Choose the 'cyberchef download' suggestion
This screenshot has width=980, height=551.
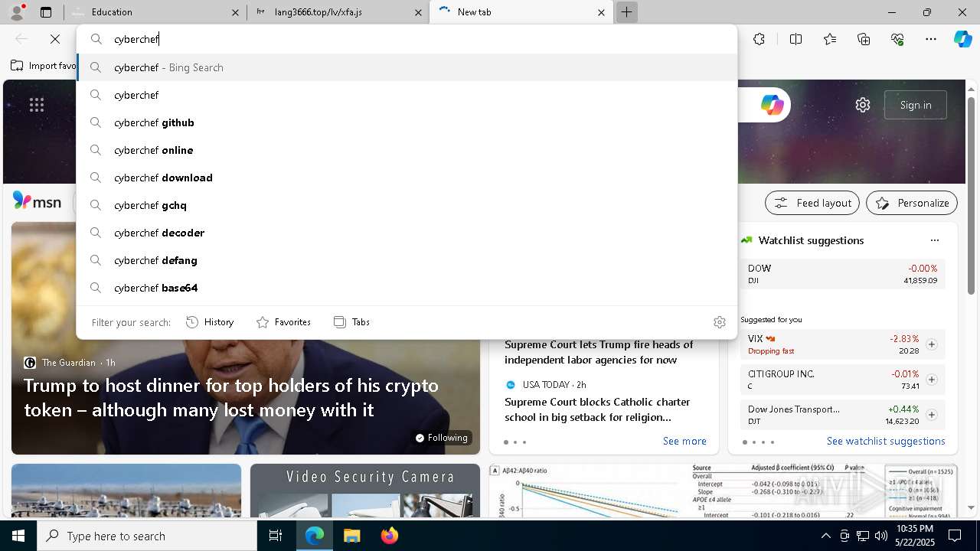click(x=407, y=178)
